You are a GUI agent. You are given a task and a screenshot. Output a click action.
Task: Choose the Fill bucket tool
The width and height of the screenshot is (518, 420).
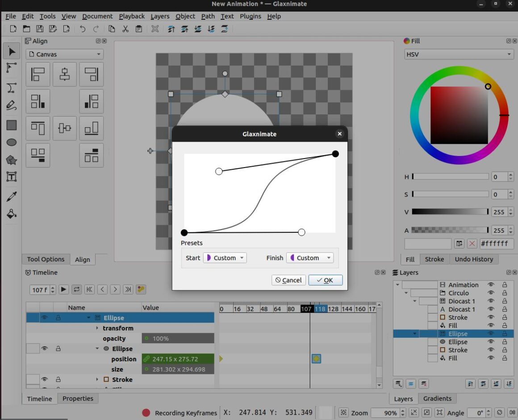tap(12, 214)
